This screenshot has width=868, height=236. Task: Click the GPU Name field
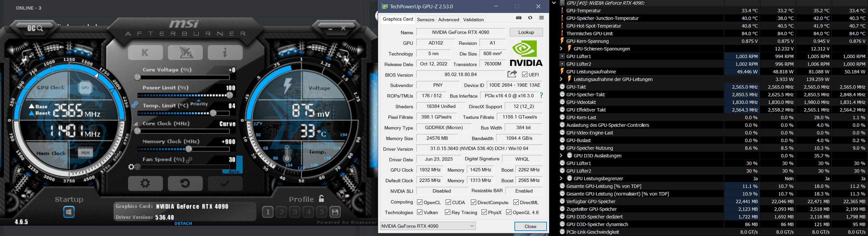click(461, 32)
